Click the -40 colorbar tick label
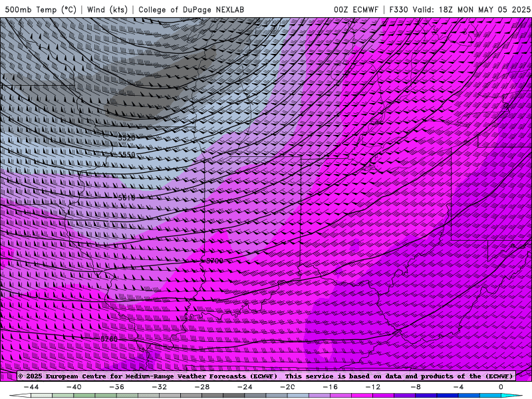The image size is (532, 399). point(74,387)
